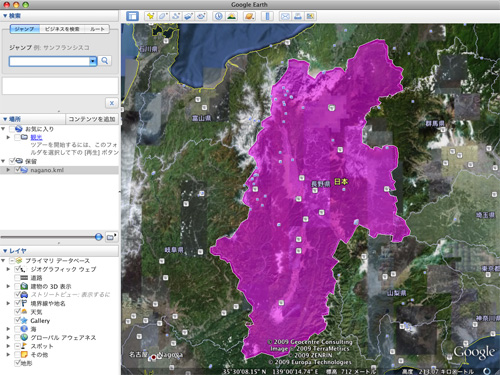Open the search field dropdown arrow

click(x=93, y=61)
